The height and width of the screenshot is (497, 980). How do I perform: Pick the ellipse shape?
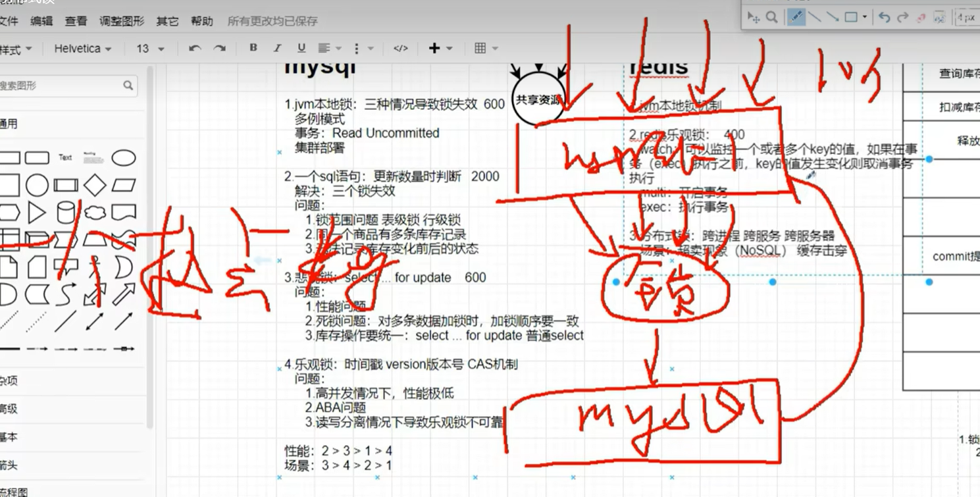pos(124,157)
